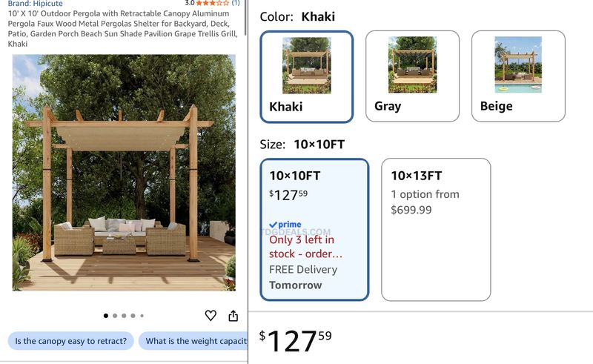This screenshot has width=593, height=364.
Task: Open the Brand: Hipicute link
Action: [35, 4]
